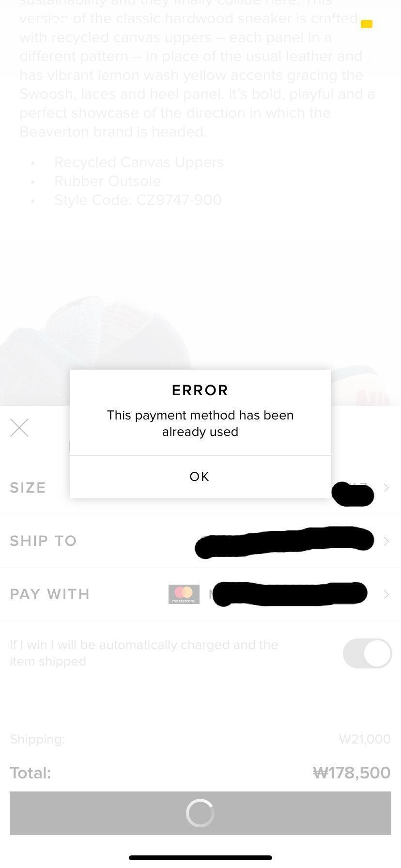Screen dimensions: 401x868
Task: Tap the Style Code CZ9747-900 text
Action: pos(138,200)
